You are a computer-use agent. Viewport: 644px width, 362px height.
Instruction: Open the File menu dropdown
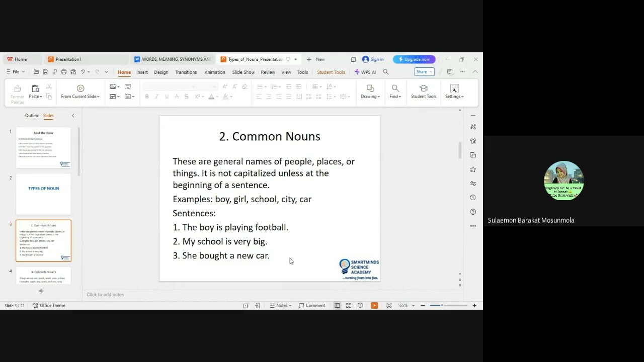click(x=16, y=72)
